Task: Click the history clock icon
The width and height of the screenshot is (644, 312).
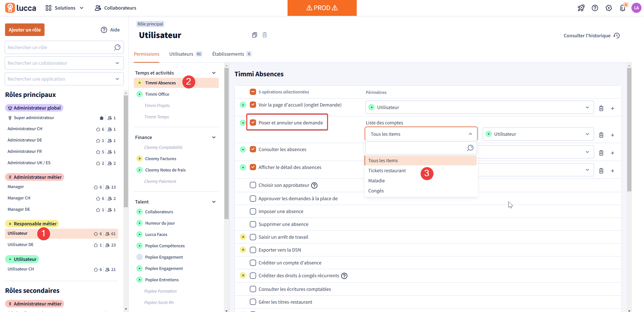Action: [617, 36]
